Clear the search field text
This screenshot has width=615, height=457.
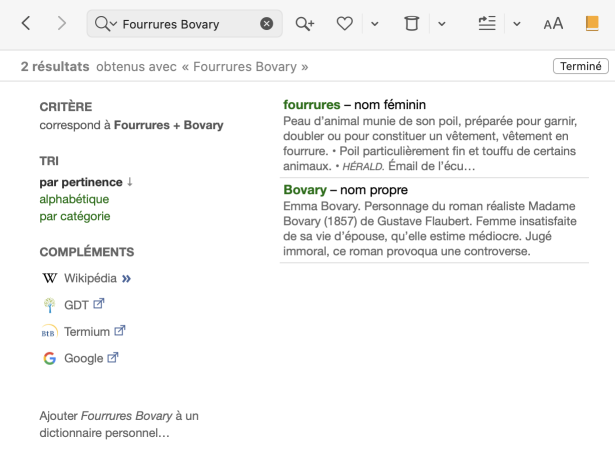[x=266, y=24]
